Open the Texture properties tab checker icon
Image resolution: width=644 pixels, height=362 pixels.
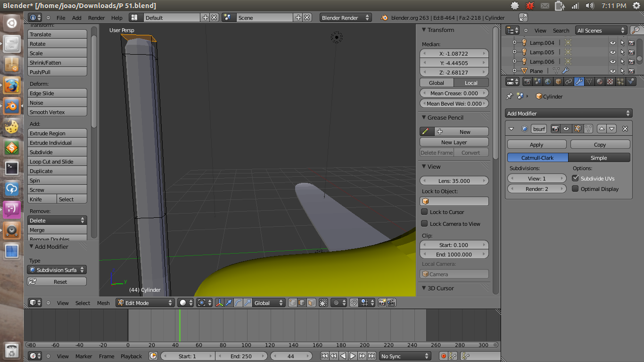(x=610, y=82)
